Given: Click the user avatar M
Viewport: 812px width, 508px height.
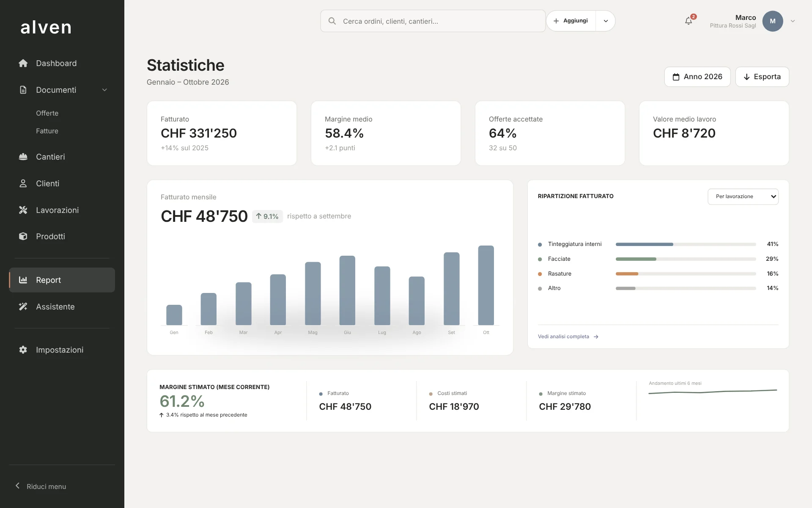Looking at the screenshot, I should (x=773, y=21).
